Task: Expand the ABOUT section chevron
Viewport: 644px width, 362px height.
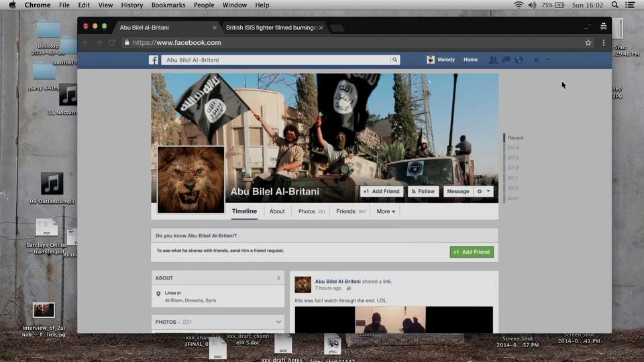Action: click(x=278, y=278)
